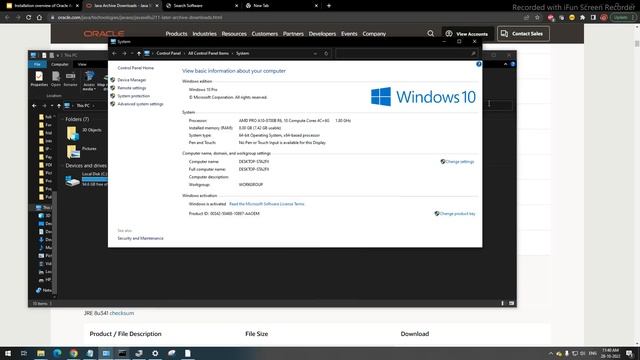Viewport: 640px width, 360px height.
Task: Click Change settings for computer name
Action: pos(460,162)
